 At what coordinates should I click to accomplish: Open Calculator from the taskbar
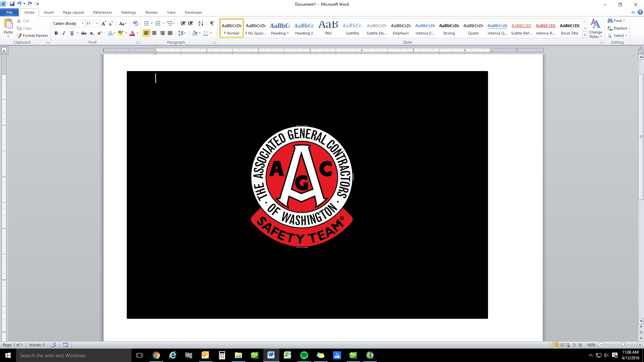222,355
